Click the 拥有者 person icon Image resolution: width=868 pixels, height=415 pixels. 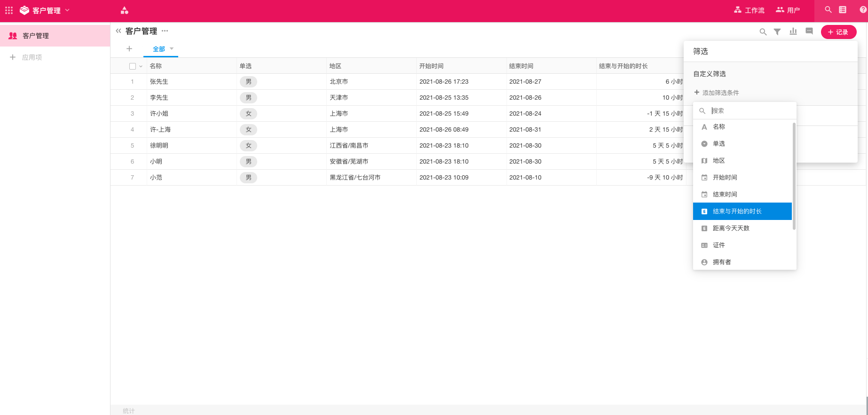point(704,262)
